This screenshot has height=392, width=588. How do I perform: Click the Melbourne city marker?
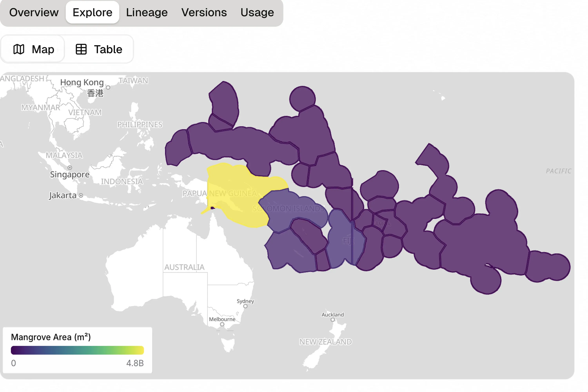[x=222, y=324]
